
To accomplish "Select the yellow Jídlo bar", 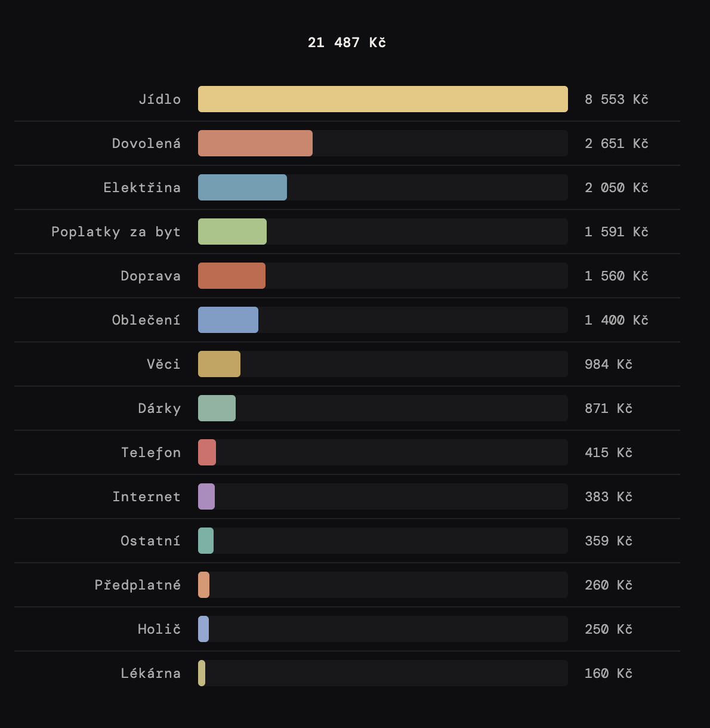I will click(x=382, y=99).
